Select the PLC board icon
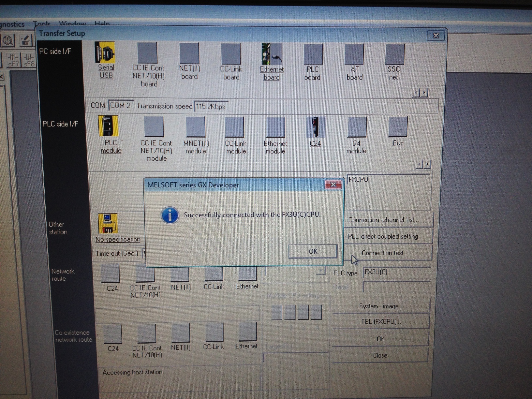 [x=313, y=54]
